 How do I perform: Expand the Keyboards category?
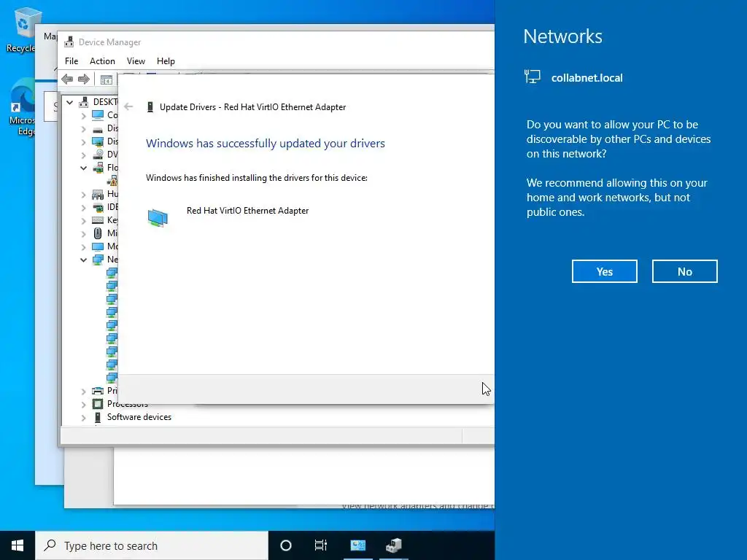[83, 220]
